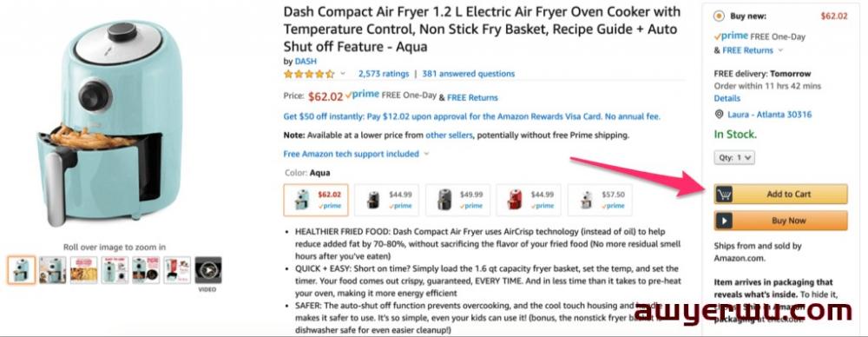Screen dimensions: 868x337
Task: Choose the red air fryer color swatch
Action: tap(529, 200)
